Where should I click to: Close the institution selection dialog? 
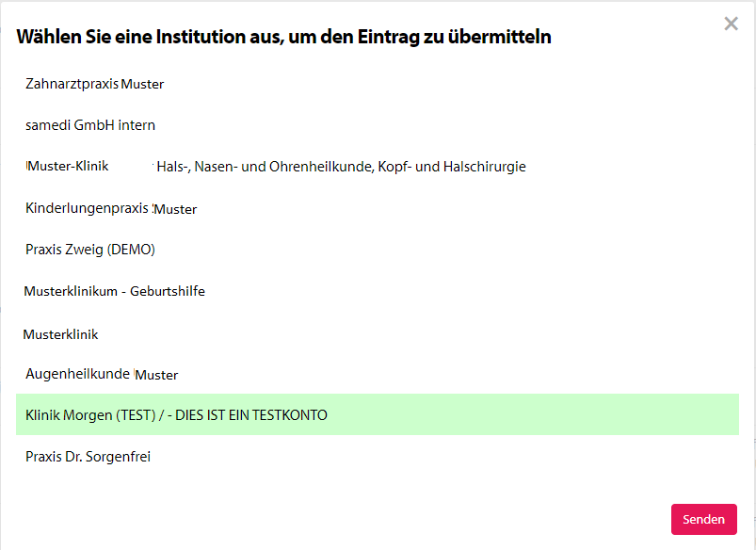point(731,24)
